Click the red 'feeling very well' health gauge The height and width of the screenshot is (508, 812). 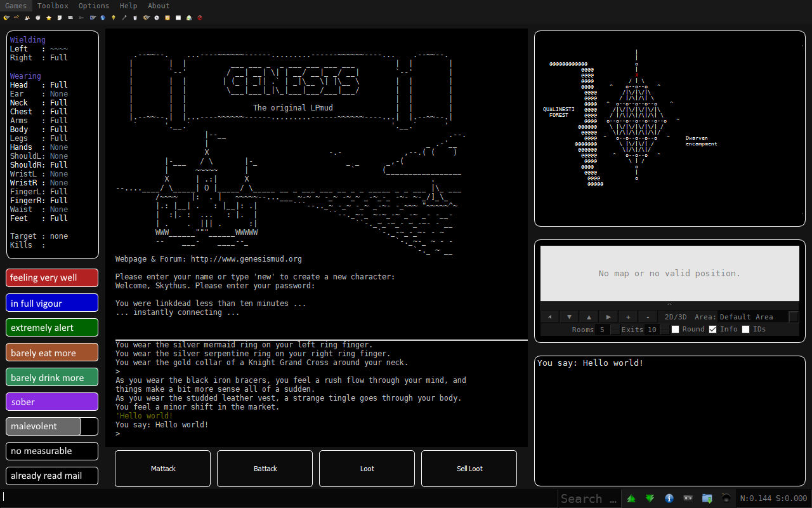pos(52,278)
